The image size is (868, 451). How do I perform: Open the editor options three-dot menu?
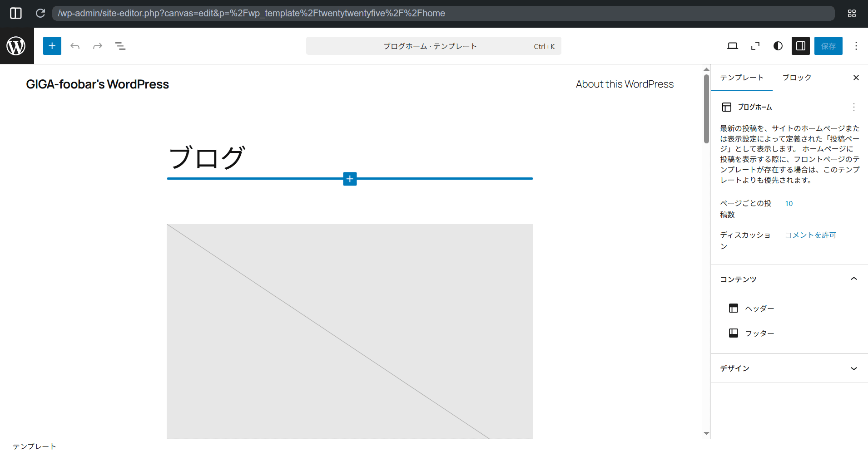tap(856, 46)
